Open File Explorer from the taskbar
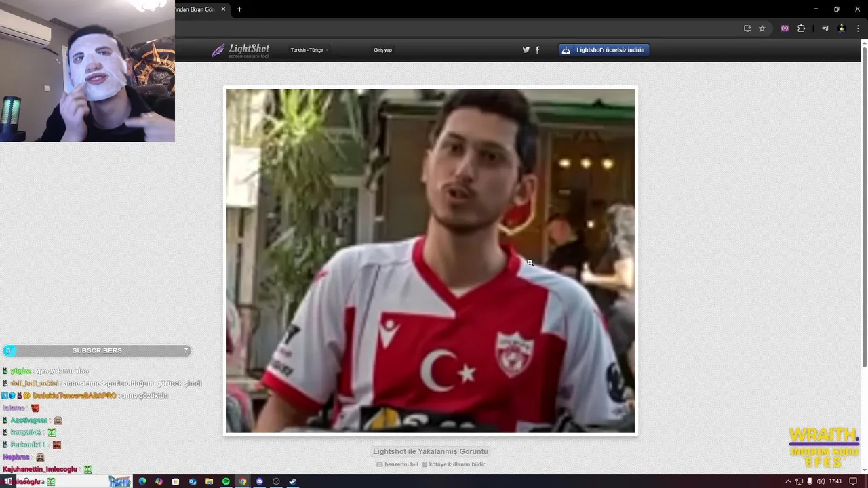The height and width of the screenshot is (488, 868). [x=209, y=481]
